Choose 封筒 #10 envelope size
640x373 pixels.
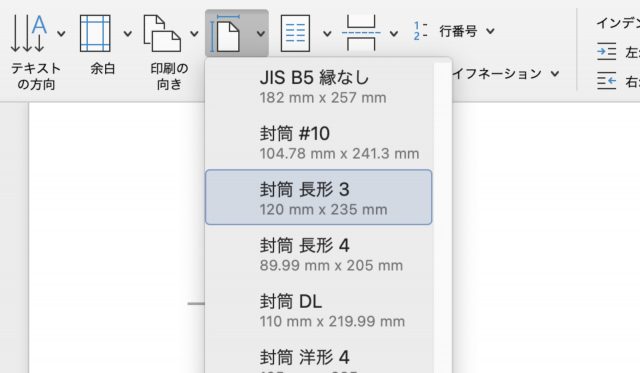[x=318, y=142]
